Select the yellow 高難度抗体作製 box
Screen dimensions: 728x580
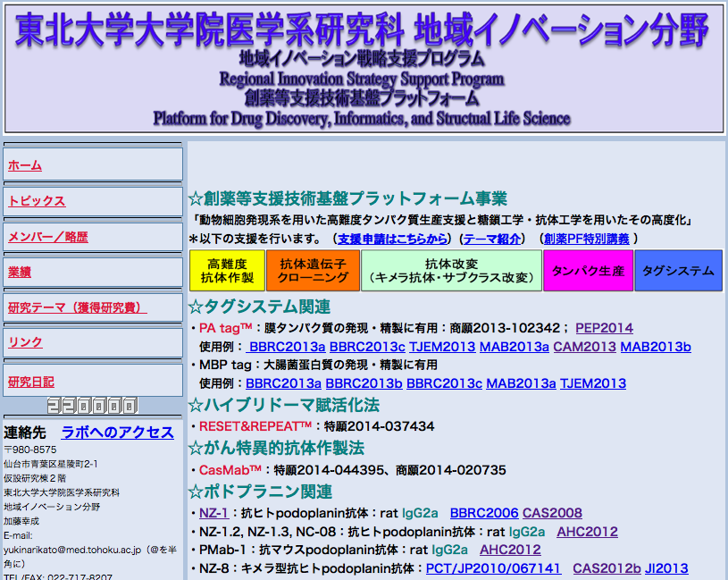tap(228, 271)
